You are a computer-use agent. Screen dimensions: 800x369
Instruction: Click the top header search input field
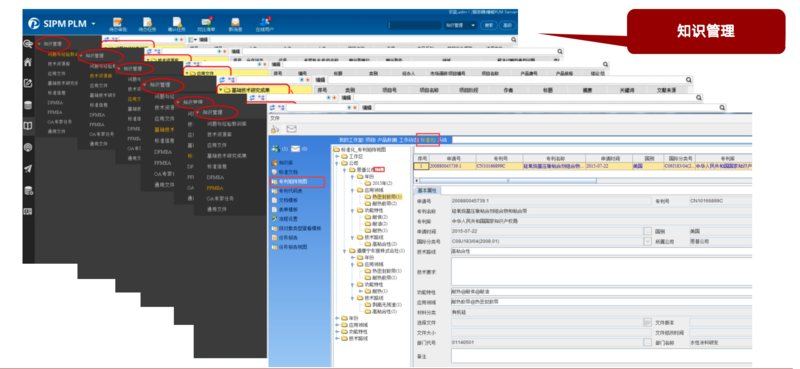click(x=414, y=25)
